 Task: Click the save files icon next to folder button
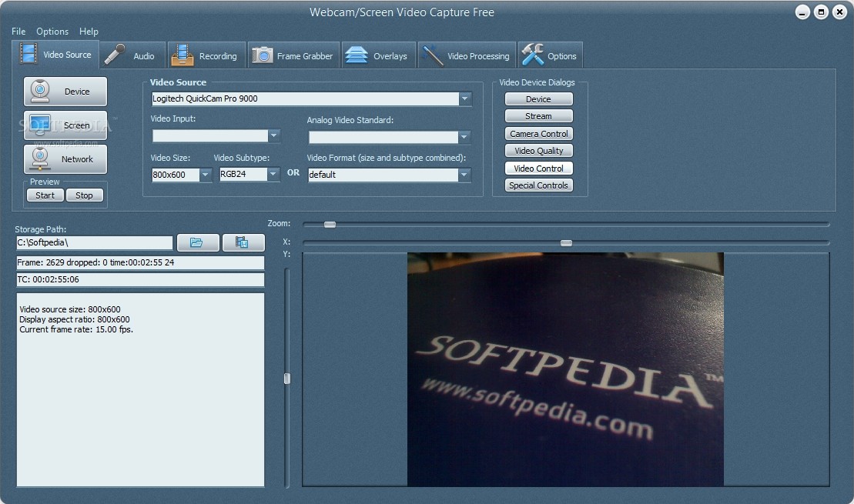click(x=243, y=242)
